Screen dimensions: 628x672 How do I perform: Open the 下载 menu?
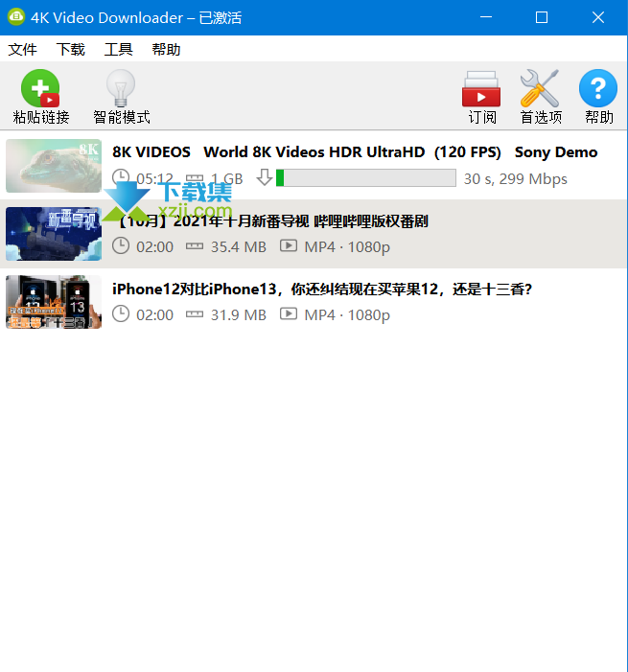[x=71, y=49]
